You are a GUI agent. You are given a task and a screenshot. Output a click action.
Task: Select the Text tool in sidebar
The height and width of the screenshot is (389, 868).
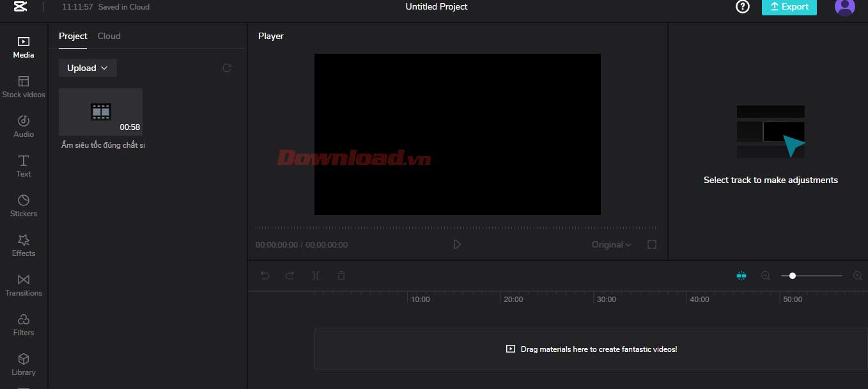tap(24, 166)
